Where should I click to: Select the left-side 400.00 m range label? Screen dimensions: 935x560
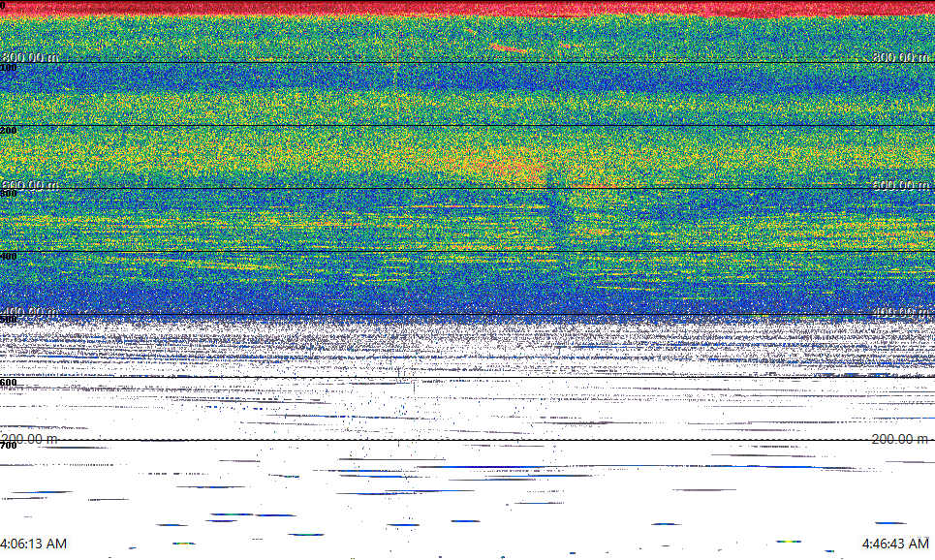click(x=30, y=312)
